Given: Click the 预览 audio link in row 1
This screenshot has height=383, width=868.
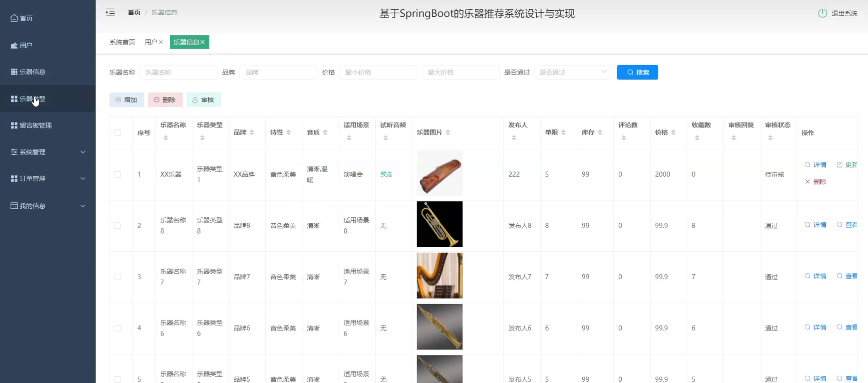Looking at the screenshot, I should (x=386, y=174).
